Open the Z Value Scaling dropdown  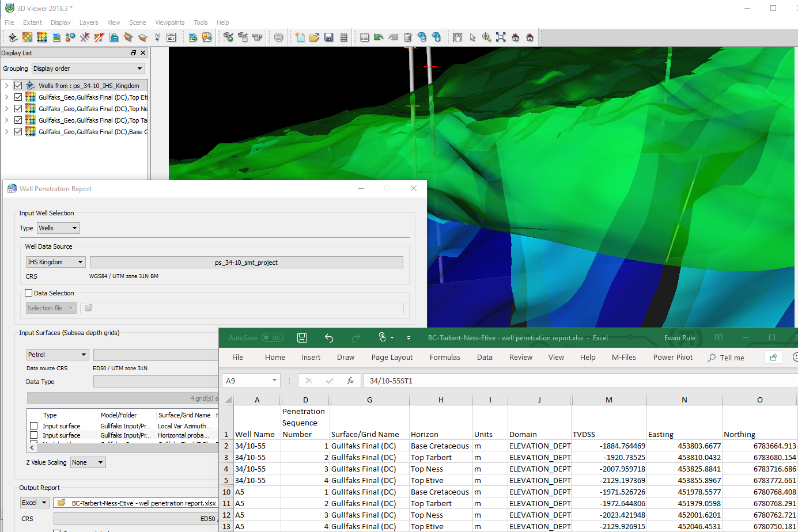pyautogui.click(x=88, y=462)
